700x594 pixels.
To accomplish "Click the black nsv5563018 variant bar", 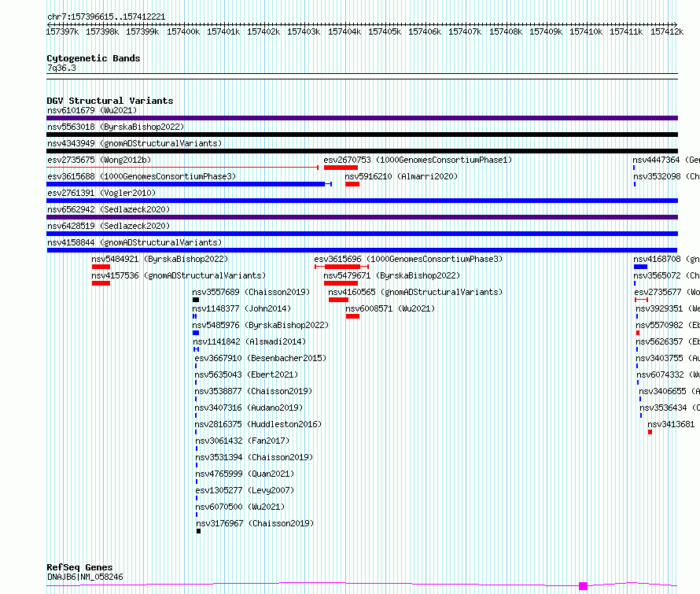I will click(x=362, y=135).
